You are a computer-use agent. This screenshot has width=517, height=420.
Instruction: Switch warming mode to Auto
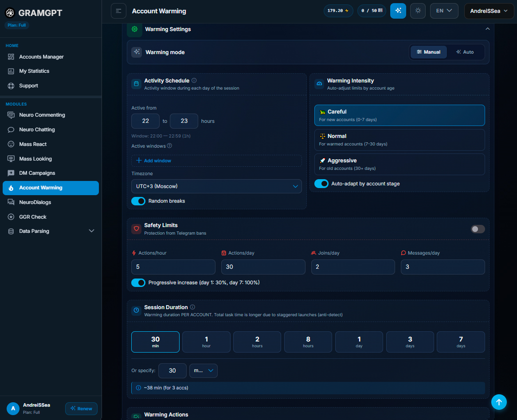465,52
